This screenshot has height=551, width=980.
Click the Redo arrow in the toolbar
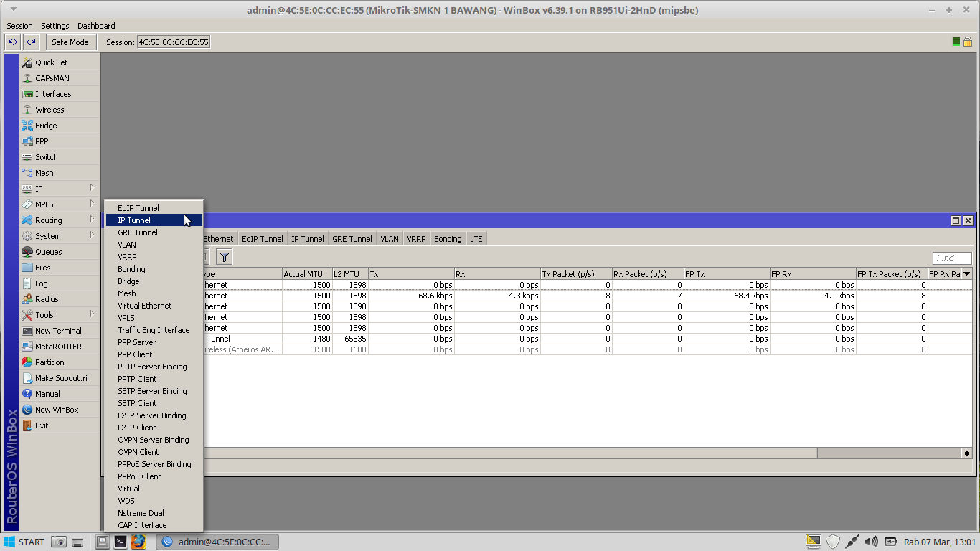click(x=30, y=42)
